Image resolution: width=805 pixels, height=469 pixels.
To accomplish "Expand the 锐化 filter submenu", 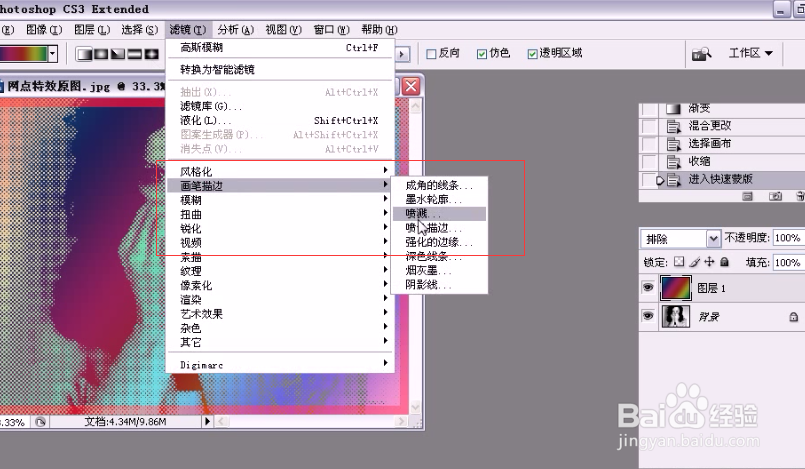I will coord(280,228).
